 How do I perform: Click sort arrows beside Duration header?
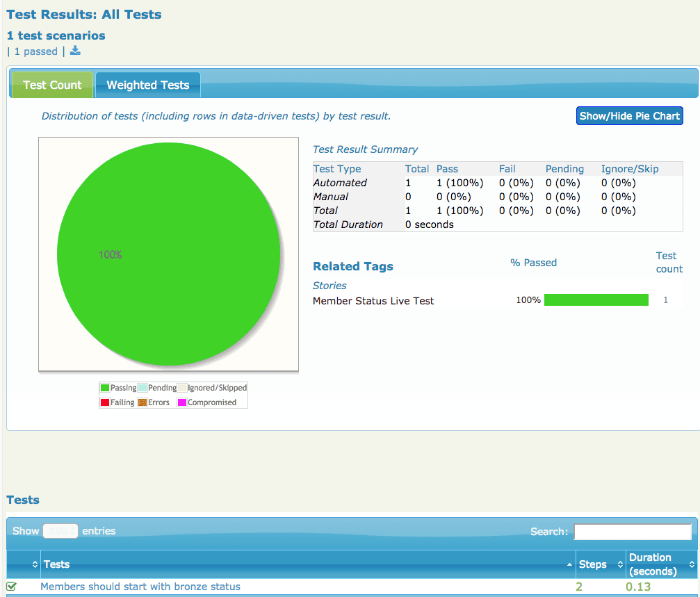(x=692, y=564)
